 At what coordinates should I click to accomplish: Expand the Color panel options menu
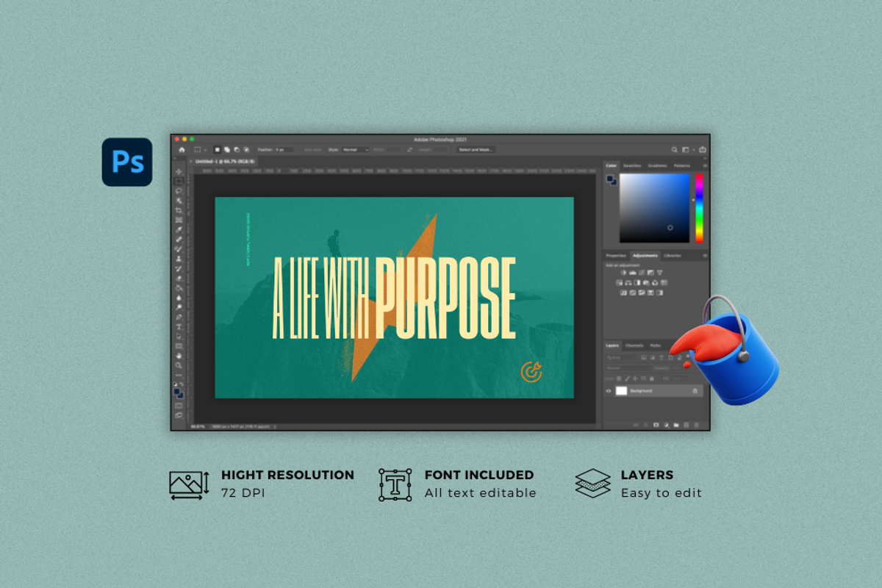pyautogui.click(x=704, y=165)
